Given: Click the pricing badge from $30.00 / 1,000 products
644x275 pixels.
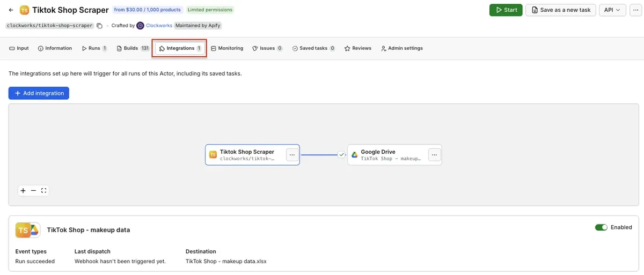Looking at the screenshot, I should [x=148, y=10].
